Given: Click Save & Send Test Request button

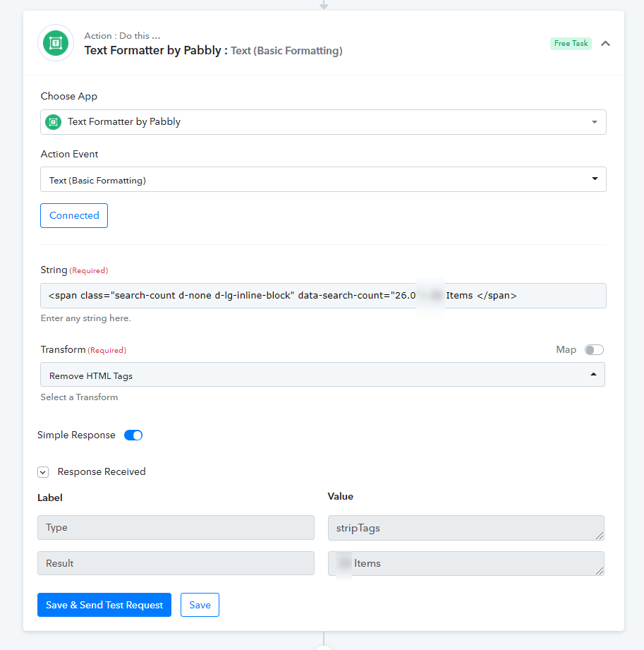Looking at the screenshot, I should (104, 605).
